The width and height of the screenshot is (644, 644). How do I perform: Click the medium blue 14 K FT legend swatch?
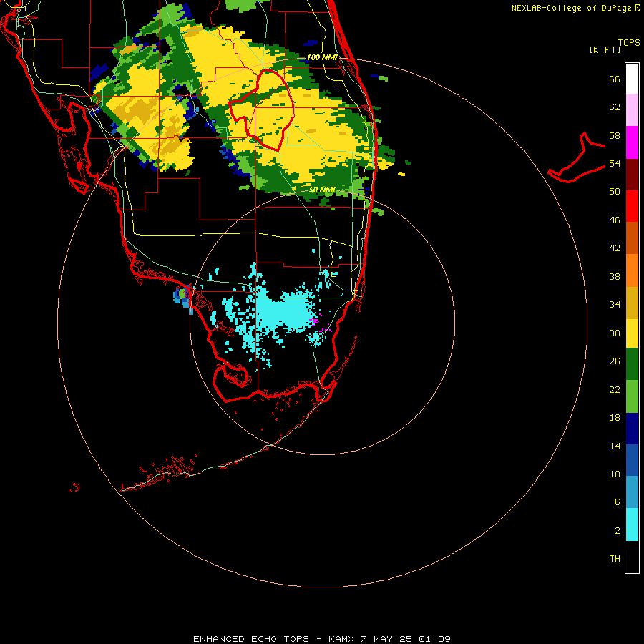click(632, 460)
